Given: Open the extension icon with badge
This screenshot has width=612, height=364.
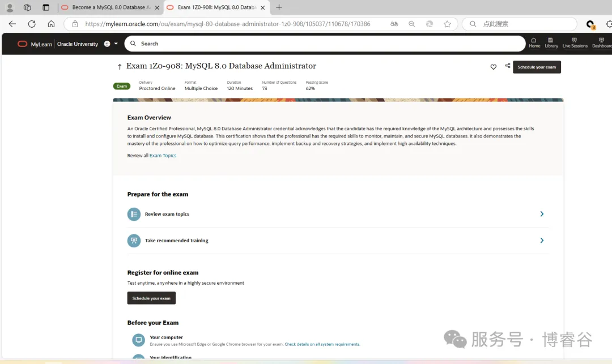Looking at the screenshot, I should (x=590, y=24).
